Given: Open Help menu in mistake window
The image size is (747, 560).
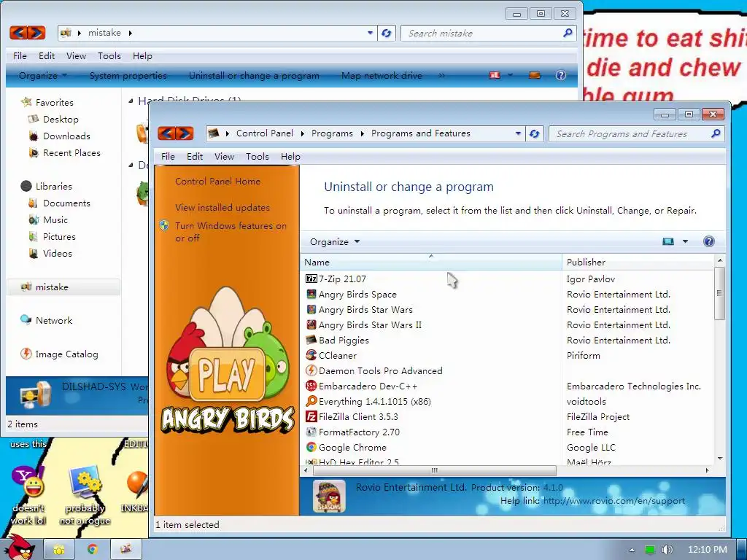Looking at the screenshot, I should 142,56.
